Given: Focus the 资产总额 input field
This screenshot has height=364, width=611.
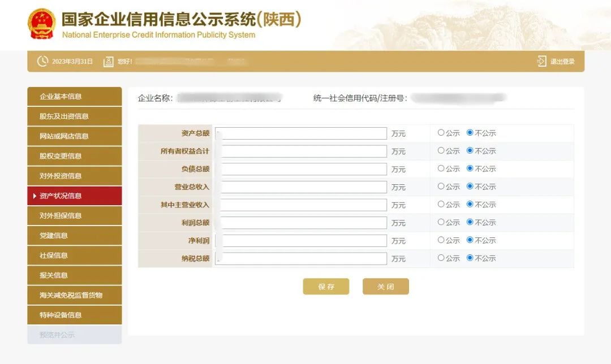Looking at the screenshot, I should tap(303, 133).
